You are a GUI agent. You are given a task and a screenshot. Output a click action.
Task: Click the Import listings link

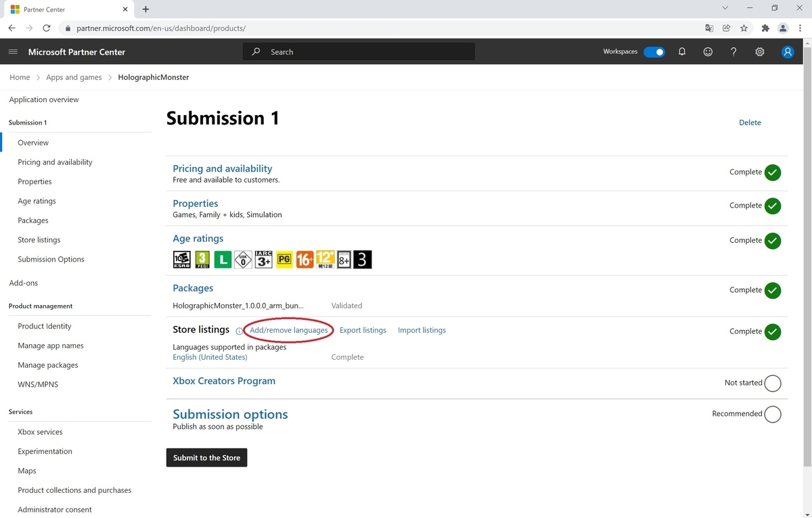pos(422,331)
